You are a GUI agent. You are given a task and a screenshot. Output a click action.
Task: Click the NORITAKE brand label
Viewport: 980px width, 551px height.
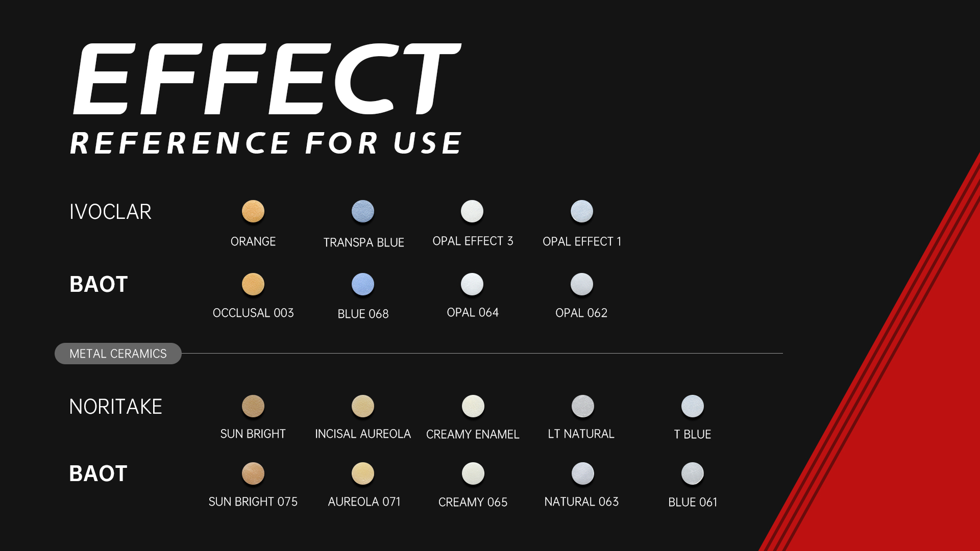116,407
